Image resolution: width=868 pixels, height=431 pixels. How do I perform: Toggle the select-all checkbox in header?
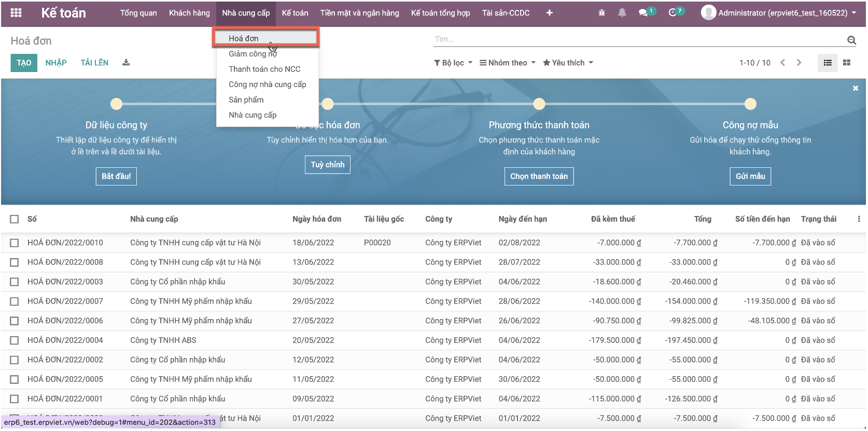(x=15, y=219)
